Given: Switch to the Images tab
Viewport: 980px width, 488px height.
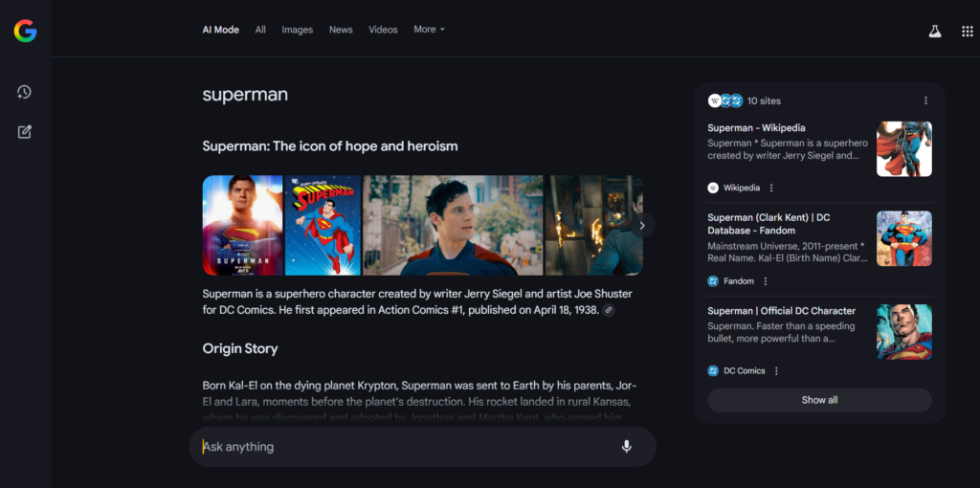Looking at the screenshot, I should (298, 30).
